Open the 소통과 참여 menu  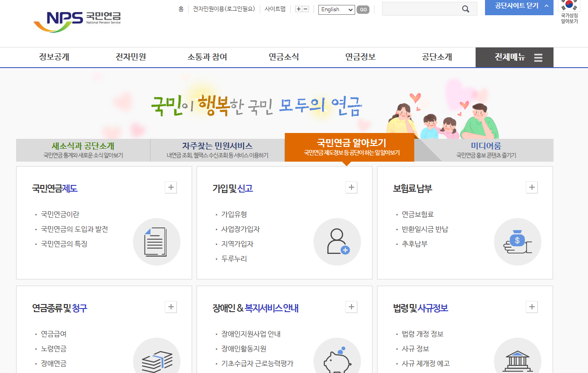click(x=207, y=57)
